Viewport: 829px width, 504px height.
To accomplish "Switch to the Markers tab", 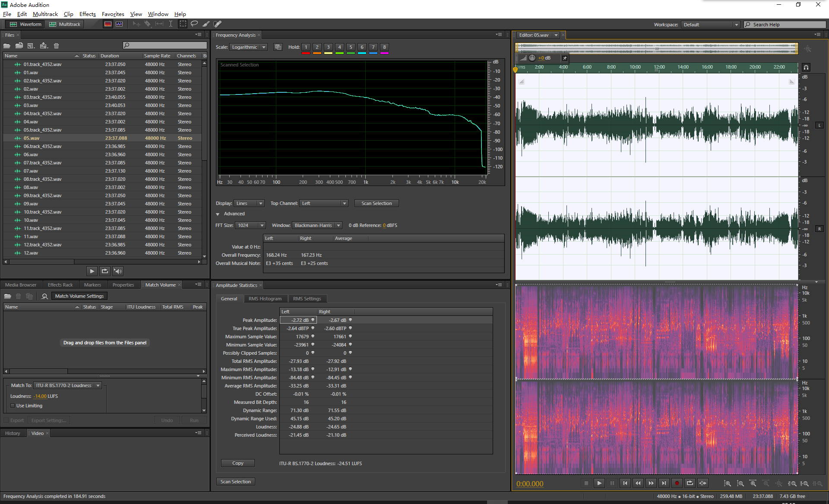I will click(92, 285).
